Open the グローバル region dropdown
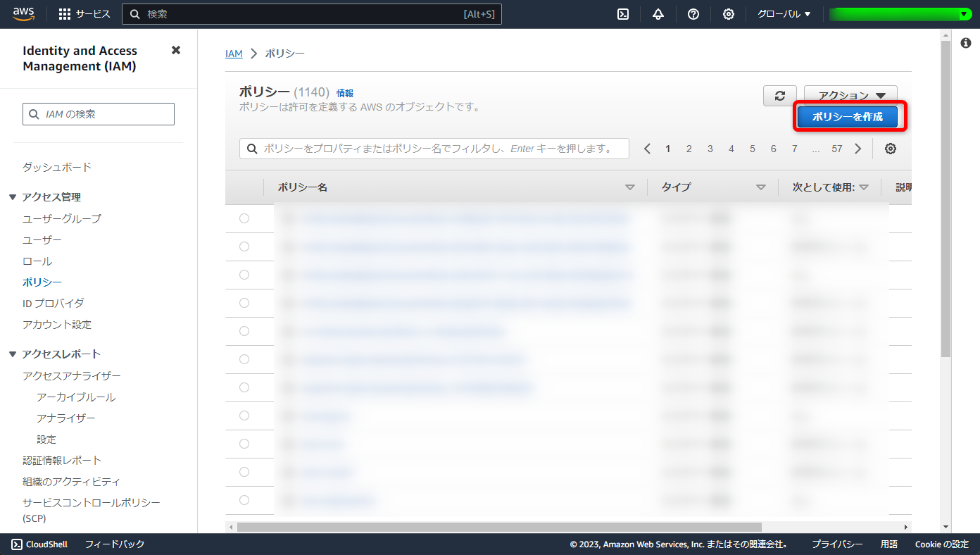Viewport: 980px width, 555px height. click(x=783, y=13)
